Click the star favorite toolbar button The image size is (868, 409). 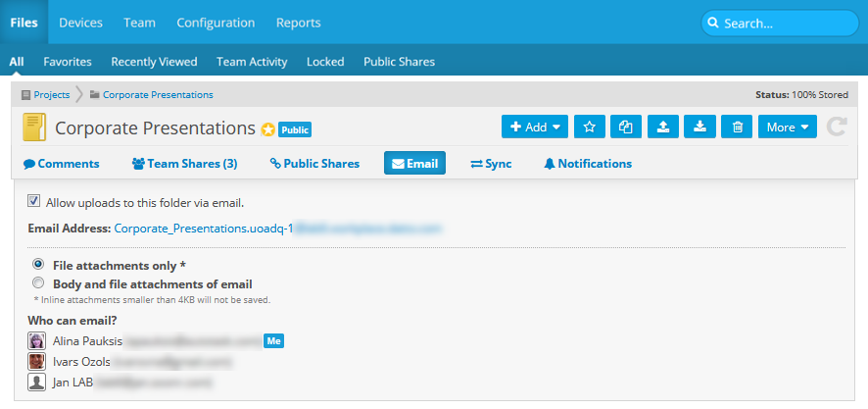tap(589, 127)
